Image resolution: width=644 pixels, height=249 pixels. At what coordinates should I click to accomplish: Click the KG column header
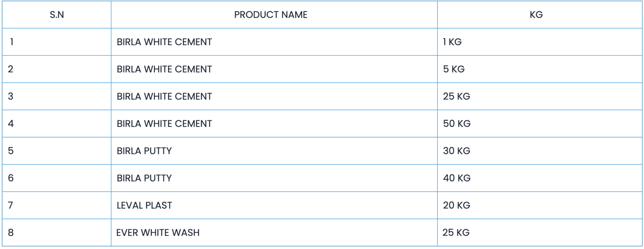pos(536,15)
